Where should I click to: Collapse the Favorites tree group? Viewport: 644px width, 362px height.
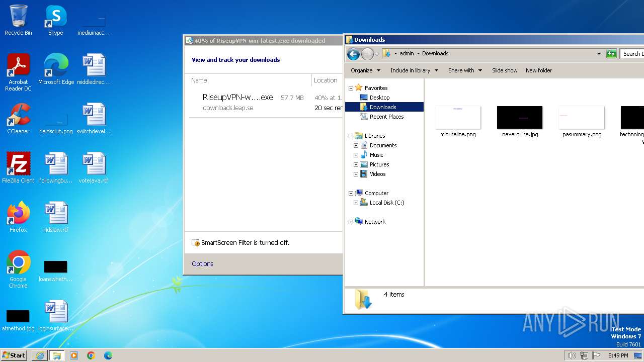[351, 88]
